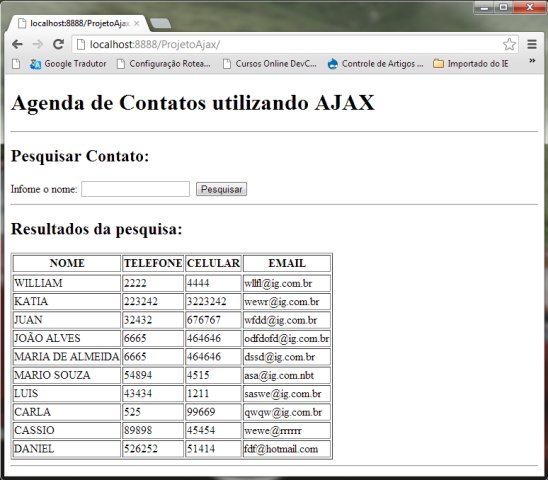Click cell phone value 4444

click(198, 283)
